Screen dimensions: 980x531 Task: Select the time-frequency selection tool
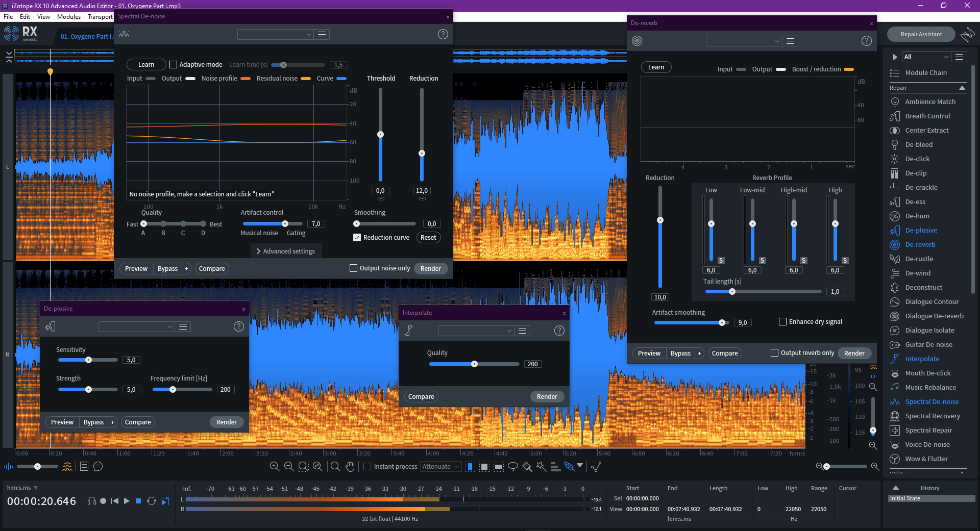pos(484,466)
